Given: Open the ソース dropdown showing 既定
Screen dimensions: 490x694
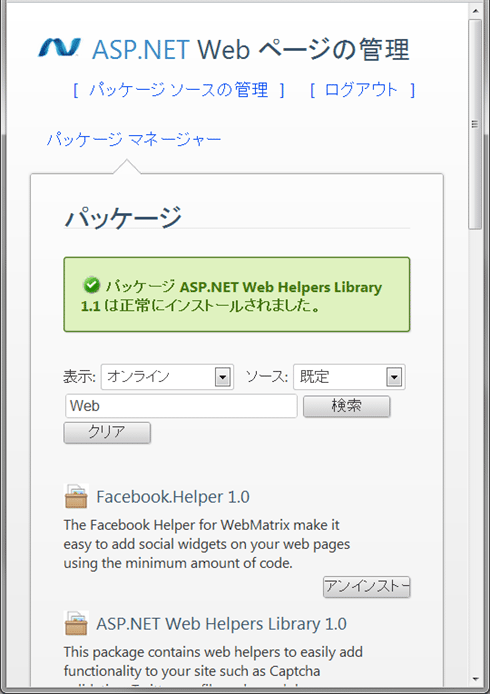Looking at the screenshot, I should 349,377.
